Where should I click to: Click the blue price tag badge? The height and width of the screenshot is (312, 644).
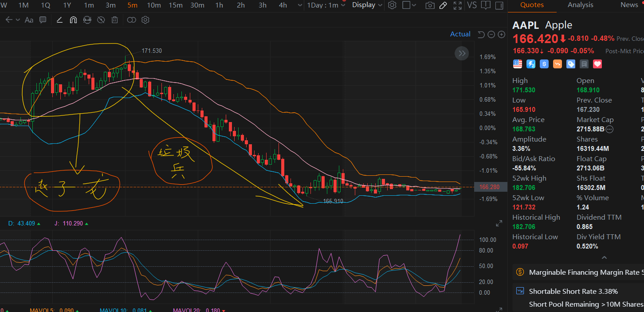point(571,64)
